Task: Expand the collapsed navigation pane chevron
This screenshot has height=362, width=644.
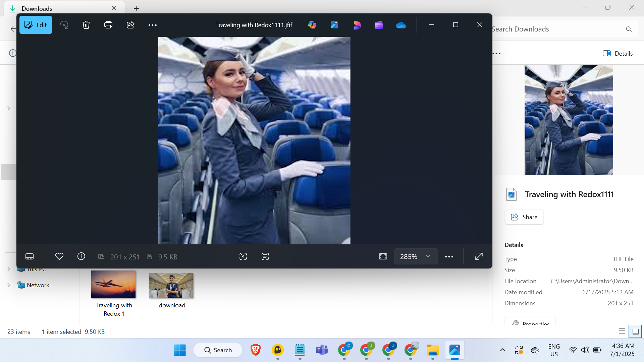Action: [x=9, y=108]
